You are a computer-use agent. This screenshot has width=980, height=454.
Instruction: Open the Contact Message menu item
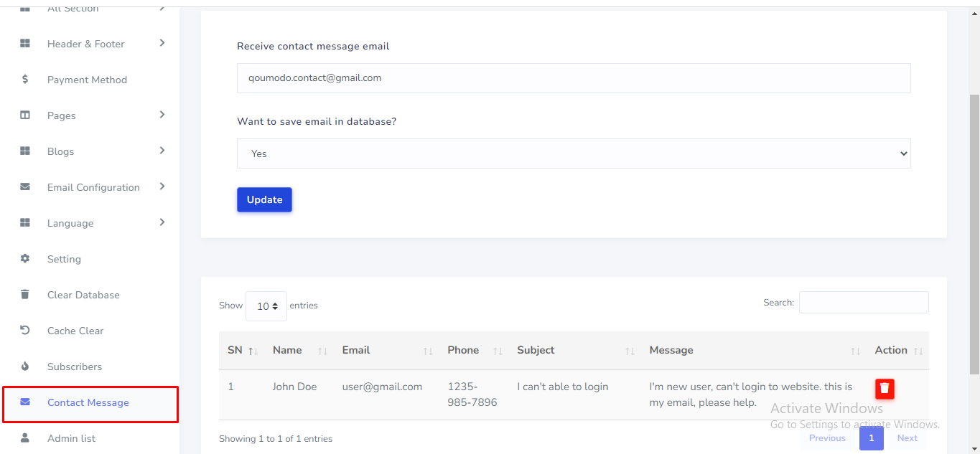(x=88, y=402)
